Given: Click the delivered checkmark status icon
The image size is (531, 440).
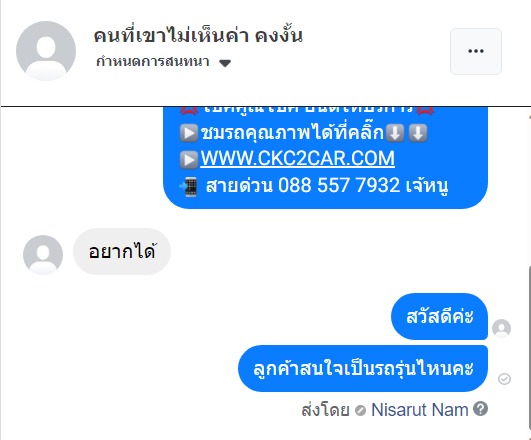Looking at the screenshot, I should [x=504, y=379].
